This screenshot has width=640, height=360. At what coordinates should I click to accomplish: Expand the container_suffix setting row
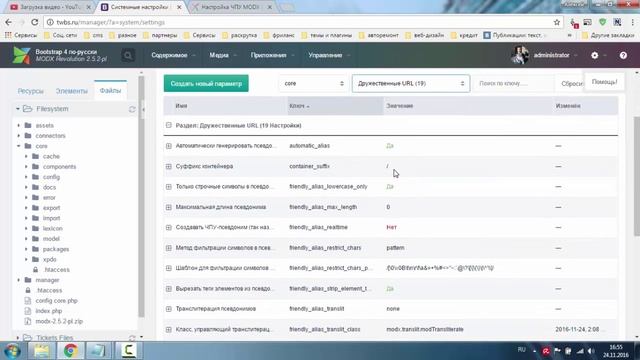pos(169,166)
